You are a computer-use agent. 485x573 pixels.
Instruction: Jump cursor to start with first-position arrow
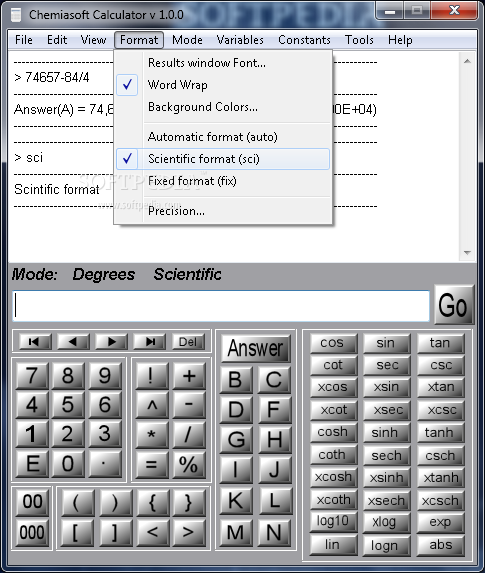[35, 342]
